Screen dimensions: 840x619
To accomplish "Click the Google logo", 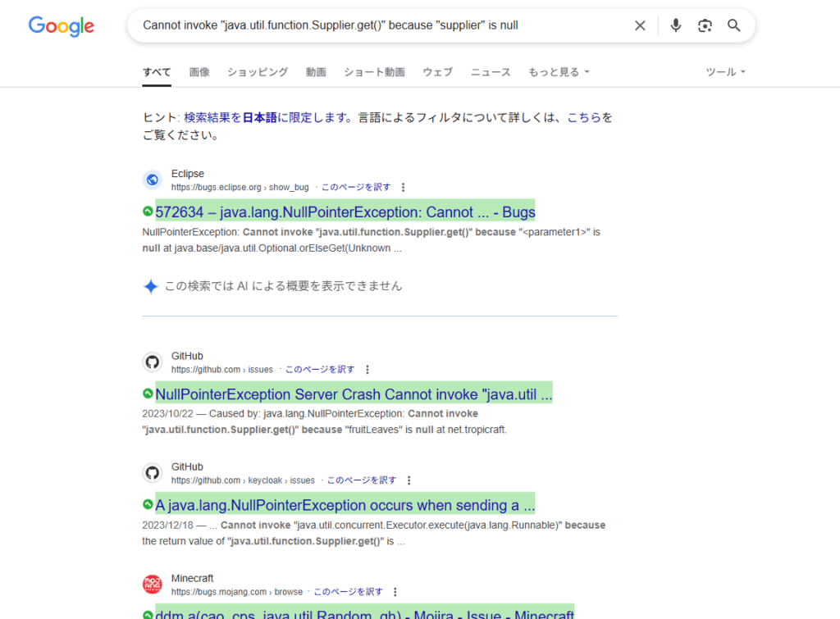I will coord(62,26).
